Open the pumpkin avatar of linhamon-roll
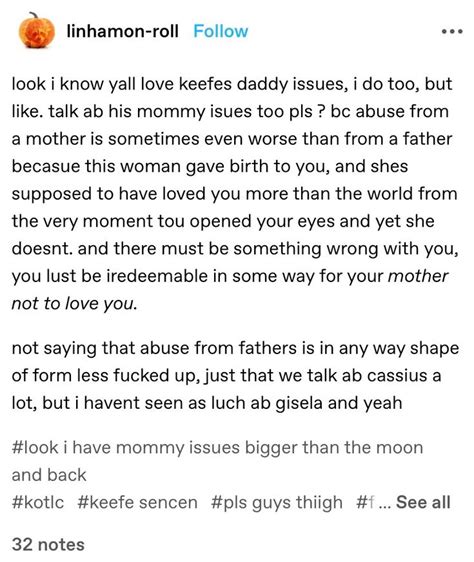474x562 pixels. click(36, 30)
